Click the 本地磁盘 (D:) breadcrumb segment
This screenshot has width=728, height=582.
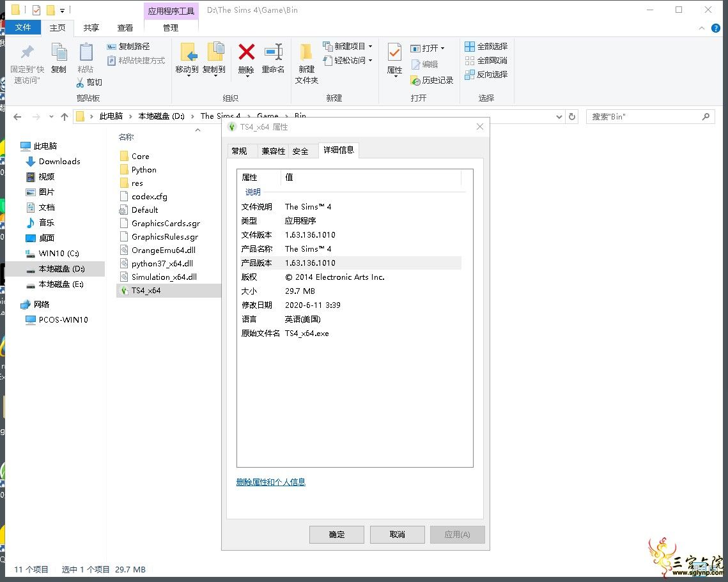click(x=161, y=116)
